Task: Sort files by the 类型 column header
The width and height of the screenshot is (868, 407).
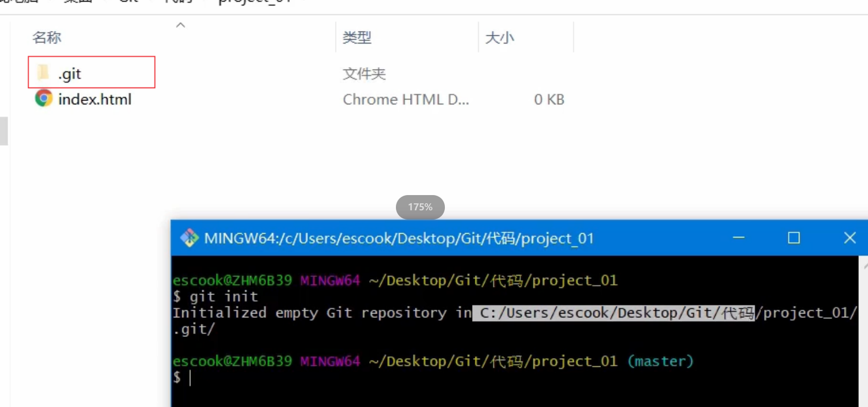Action: click(x=357, y=37)
